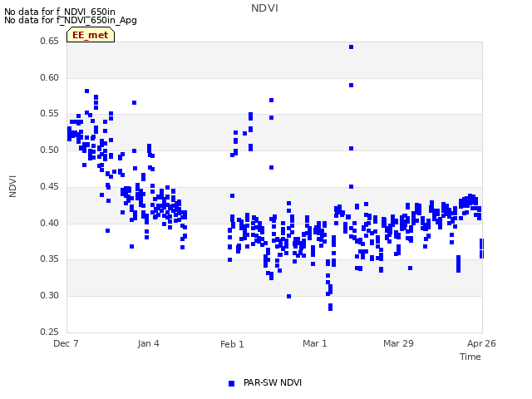Click the 0.55 y-axis tick label
The height and width of the screenshot is (399, 532).
(49, 114)
